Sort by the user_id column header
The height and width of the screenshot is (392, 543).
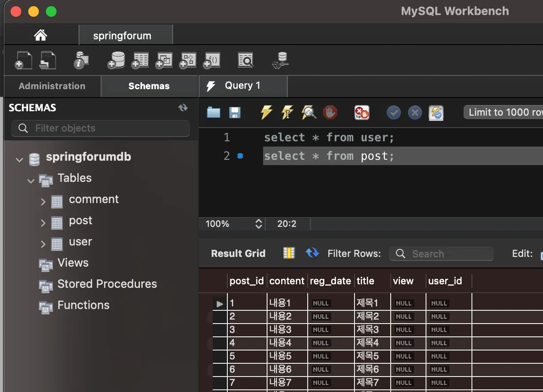(449, 281)
